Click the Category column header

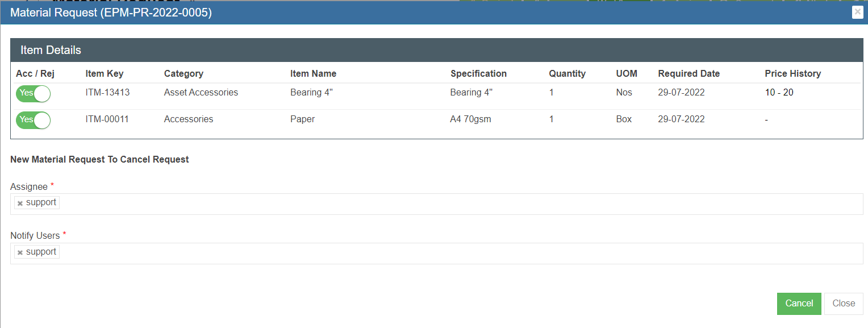(x=183, y=73)
